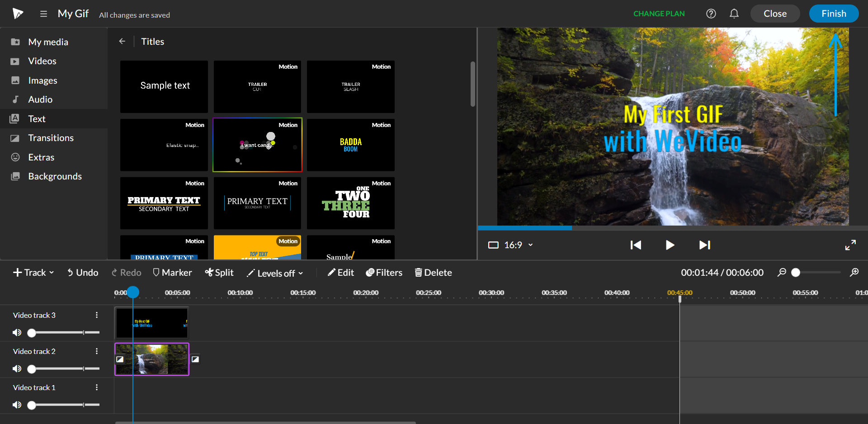Open Edit for selected clip

[341, 273]
